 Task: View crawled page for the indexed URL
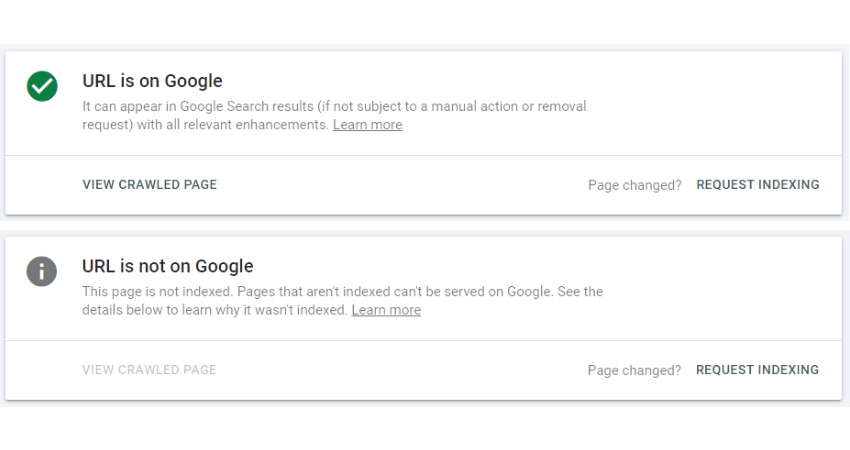coord(150,184)
